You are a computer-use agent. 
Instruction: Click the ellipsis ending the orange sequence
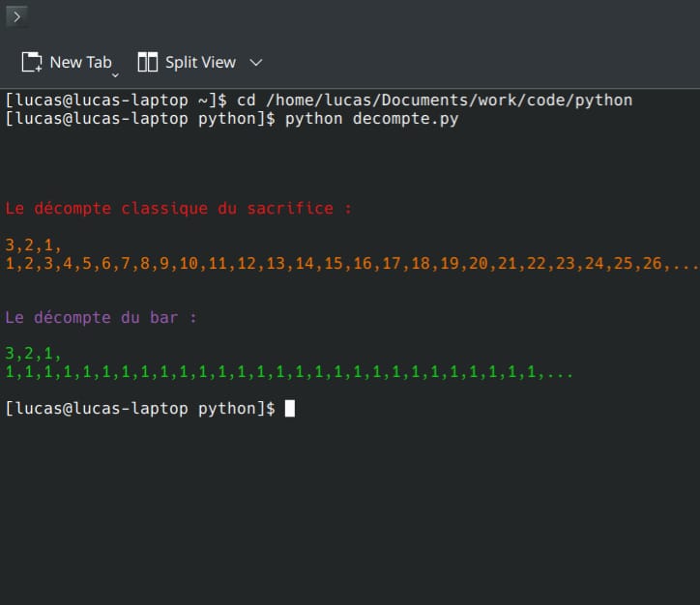[x=685, y=264]
